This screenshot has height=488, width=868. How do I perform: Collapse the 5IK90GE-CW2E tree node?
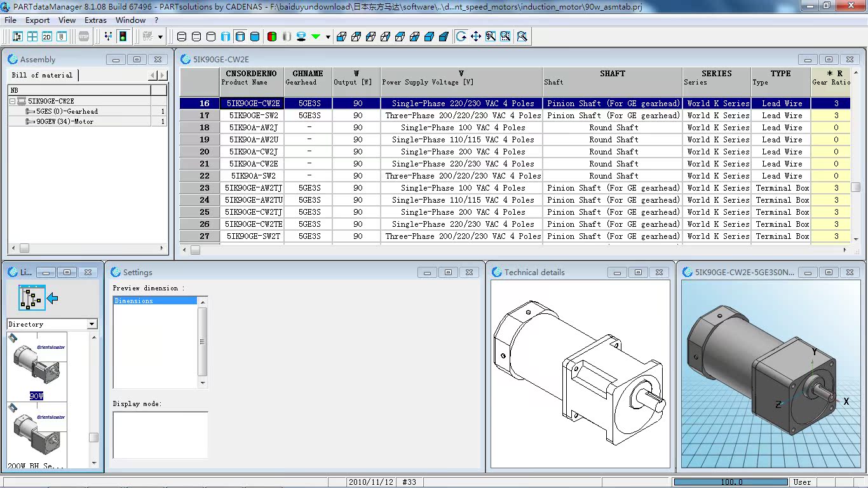point(13,101)
